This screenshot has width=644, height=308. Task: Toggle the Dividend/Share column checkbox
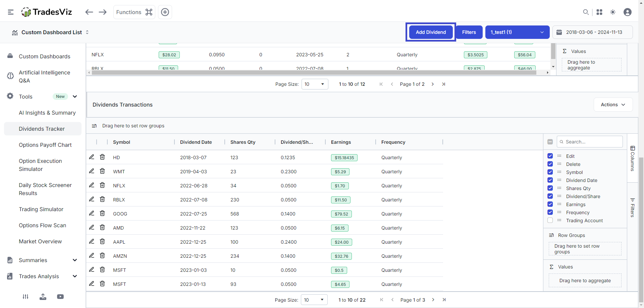(x=550, y=196)
